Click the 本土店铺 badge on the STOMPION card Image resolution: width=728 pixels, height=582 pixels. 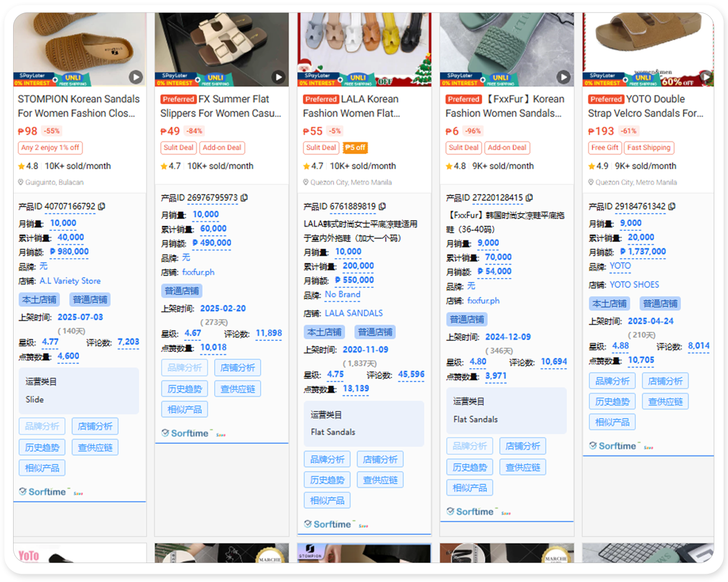(x=39, y=299)
